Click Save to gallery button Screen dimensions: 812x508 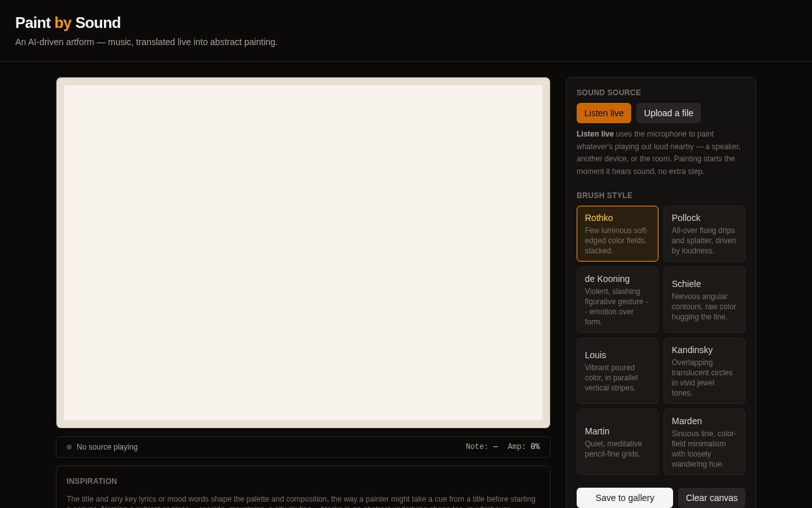coord(625,498)
